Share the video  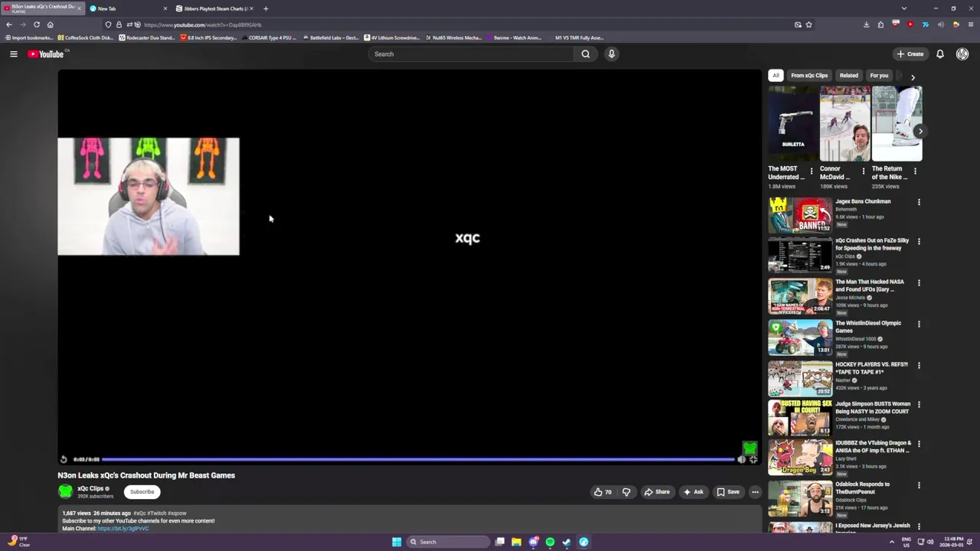pyautogui.click(x=657, y=492)
